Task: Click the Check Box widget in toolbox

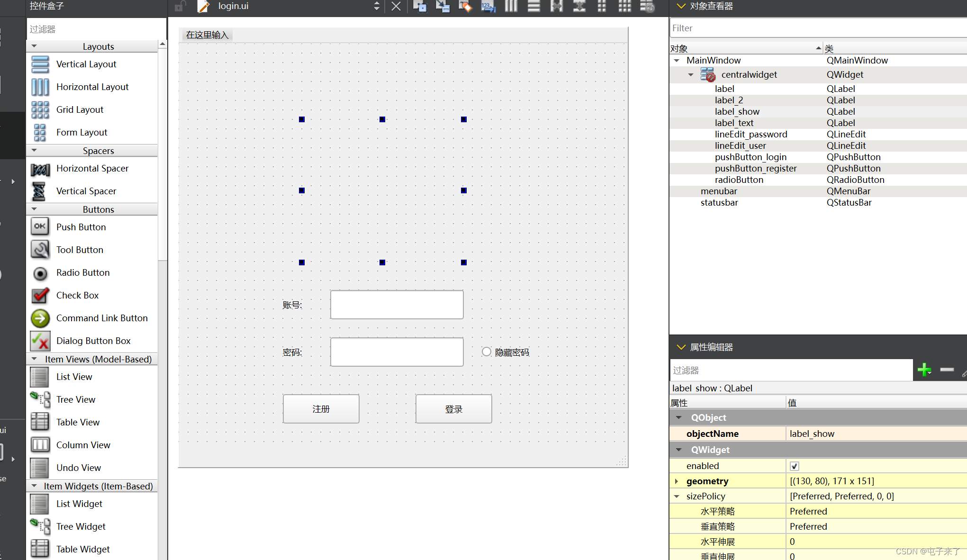Action: tap(77, 295)
